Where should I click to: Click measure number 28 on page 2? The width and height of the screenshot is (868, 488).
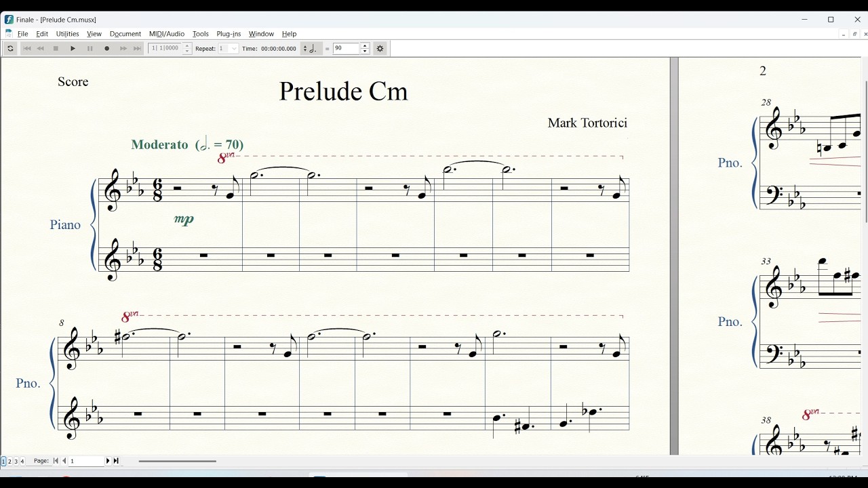(x=766, y=102)
